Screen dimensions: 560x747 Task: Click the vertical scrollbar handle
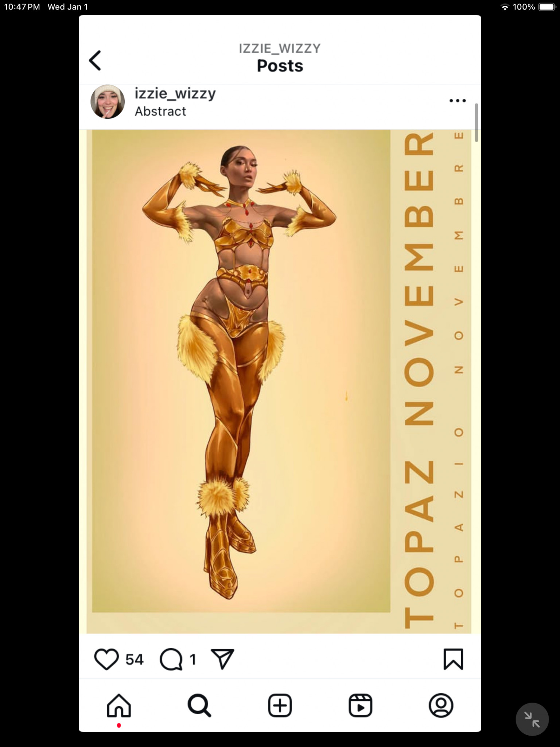coord(476,123)
